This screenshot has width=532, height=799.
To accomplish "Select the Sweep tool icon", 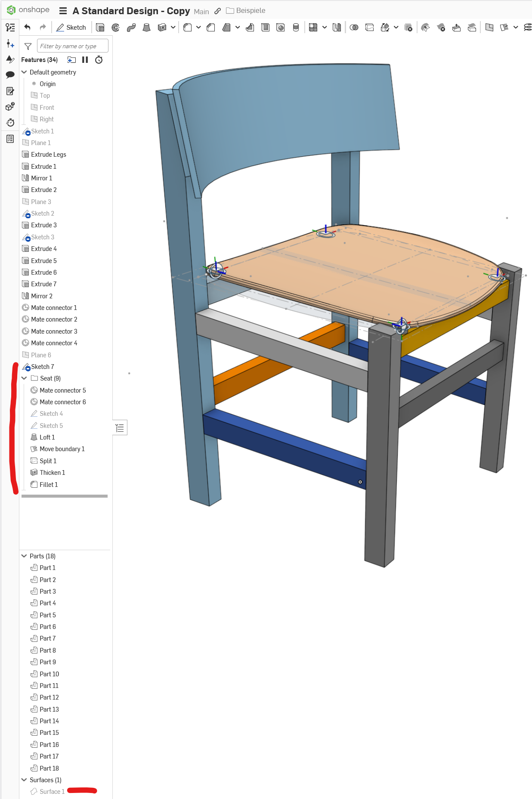I will point(131,28).
